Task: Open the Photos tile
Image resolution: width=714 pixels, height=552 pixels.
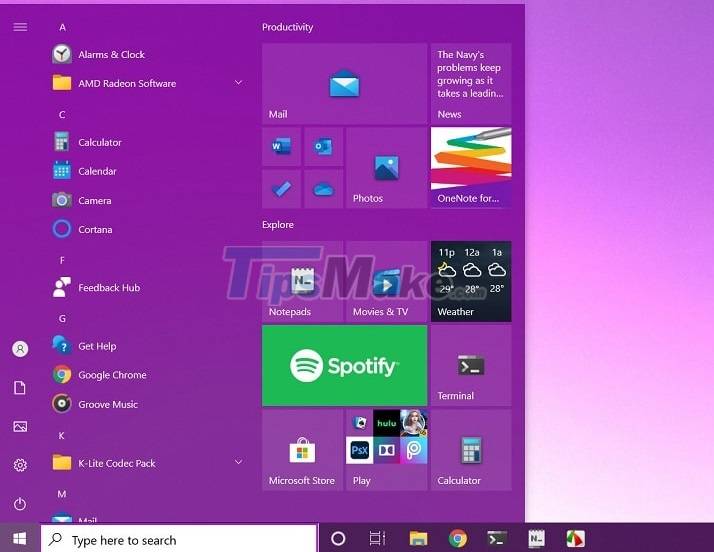Action: pos(387,168)
